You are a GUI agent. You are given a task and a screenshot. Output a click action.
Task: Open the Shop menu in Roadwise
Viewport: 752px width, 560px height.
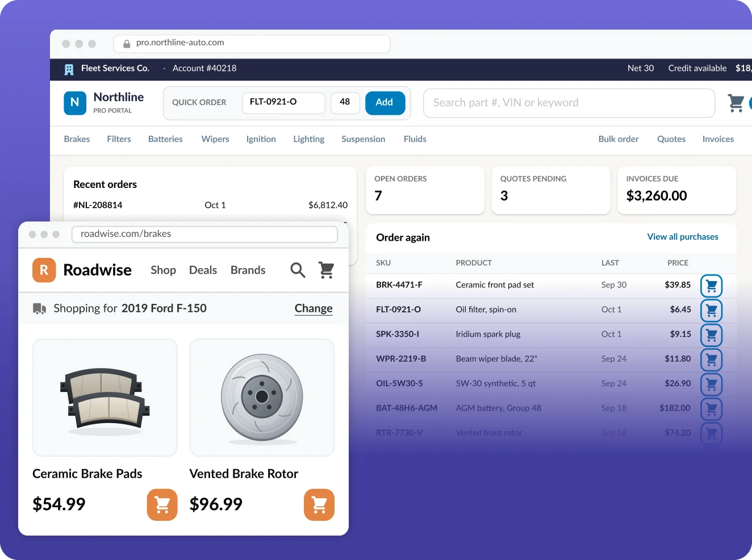click(163, 270)
